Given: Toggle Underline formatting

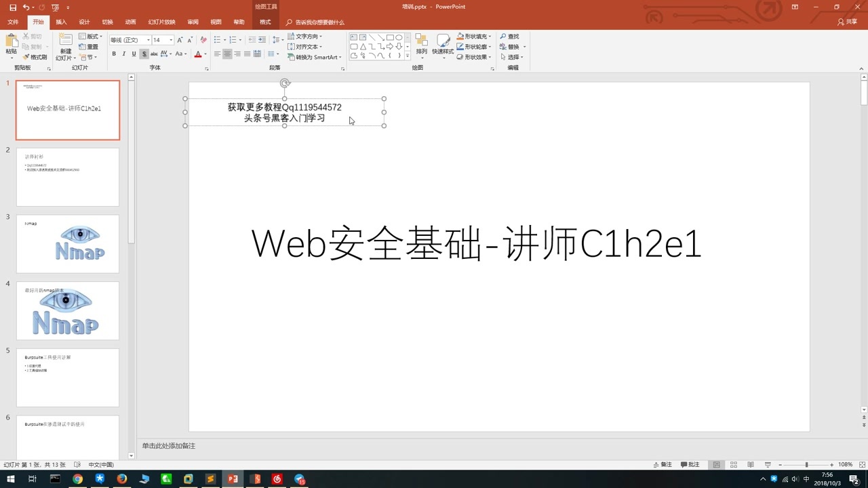Looking at the screenshot, I should coord(134,54).
